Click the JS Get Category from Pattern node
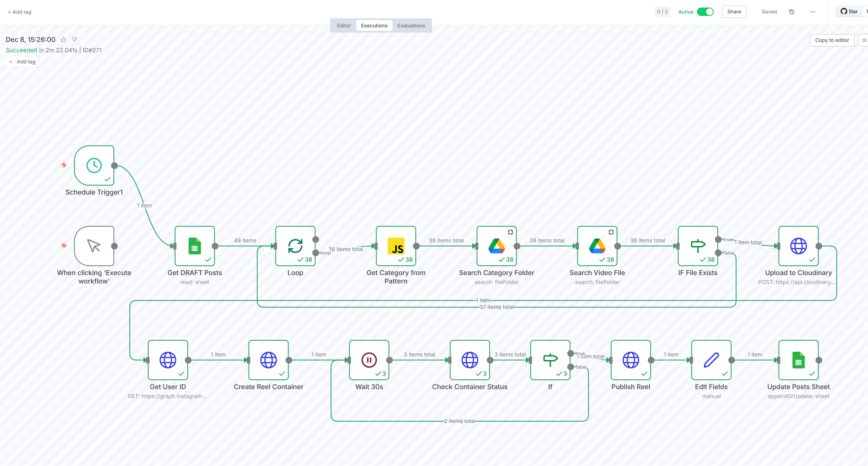868x466 pixels. coord(396,246)
